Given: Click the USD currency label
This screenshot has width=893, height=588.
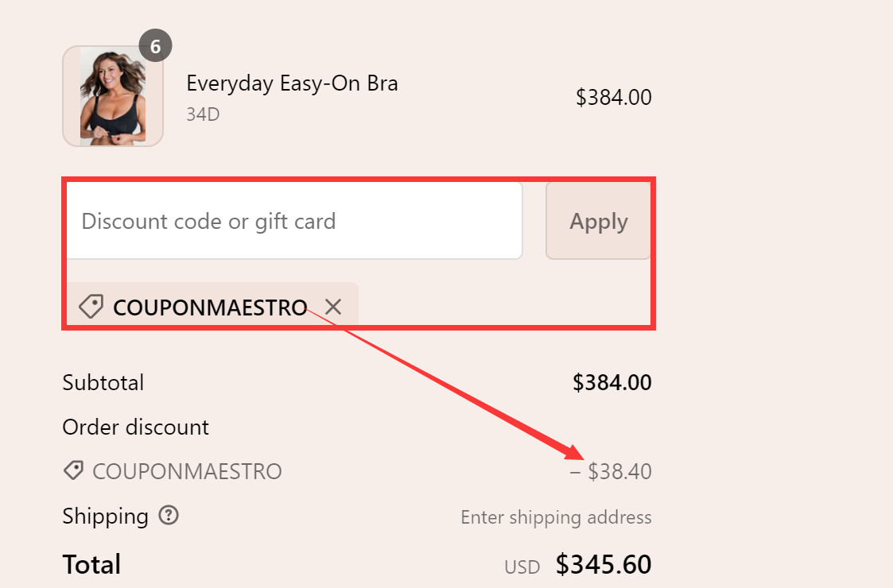Looking at the screenshot, I should [x=522, y=567].
